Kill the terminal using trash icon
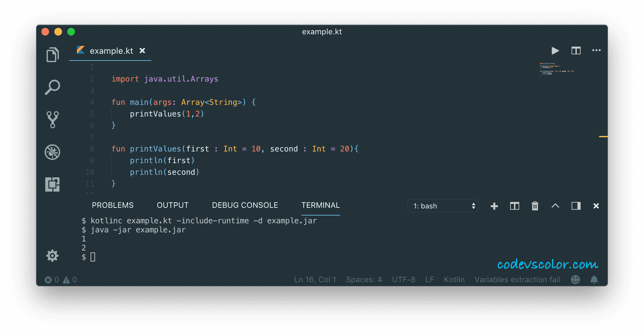Image resolution: width=644 pixels, height=334 pixels. point(535,206)
